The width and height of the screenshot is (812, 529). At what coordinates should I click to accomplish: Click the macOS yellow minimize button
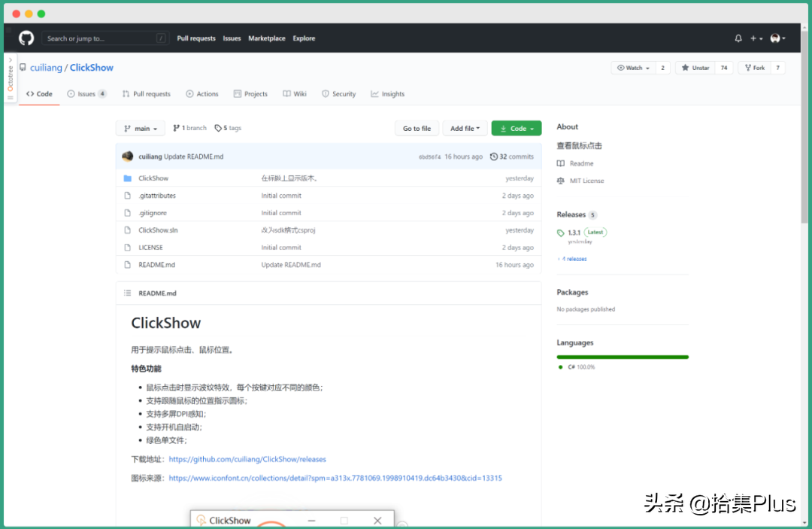[x=29, y=14]
